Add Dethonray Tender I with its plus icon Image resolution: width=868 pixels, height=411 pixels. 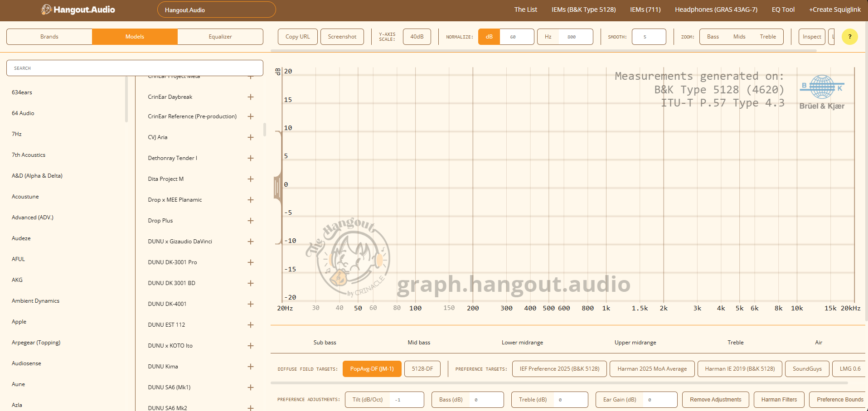click(x=251, y=158)
